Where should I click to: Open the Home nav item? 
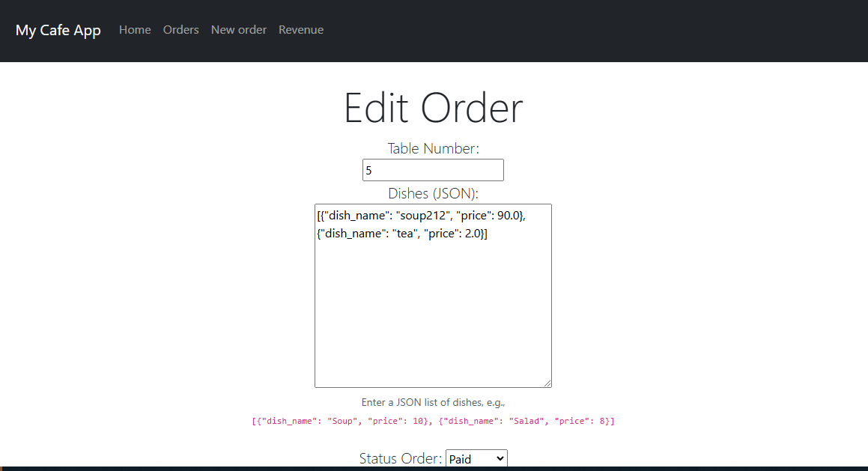135,30
